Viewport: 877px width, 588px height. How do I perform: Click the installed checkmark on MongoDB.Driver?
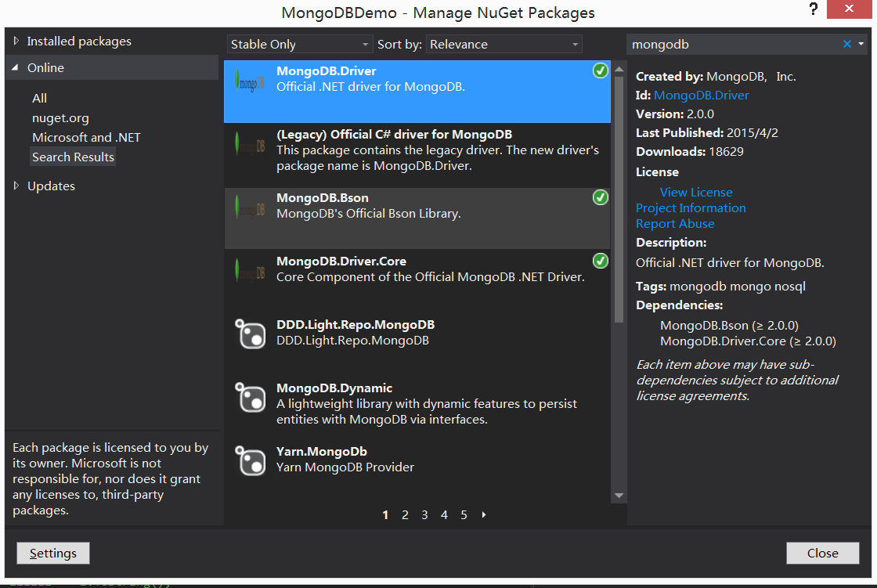600,70
